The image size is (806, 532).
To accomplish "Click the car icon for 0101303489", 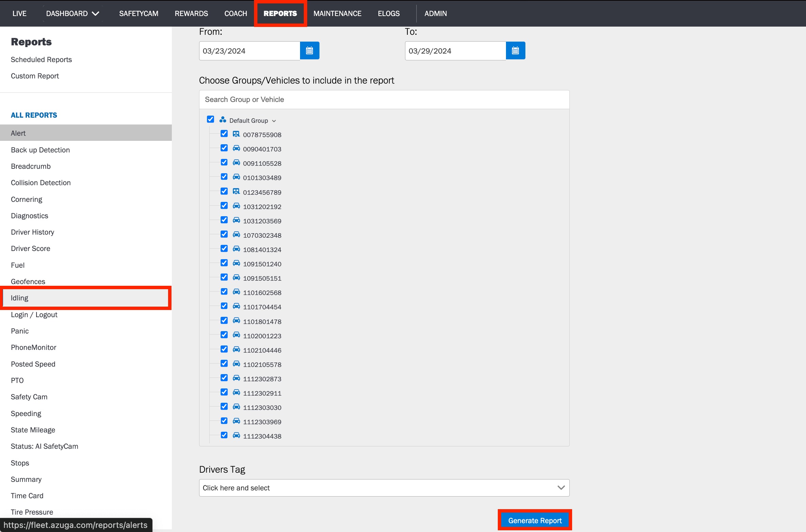I will pos(236,177).
